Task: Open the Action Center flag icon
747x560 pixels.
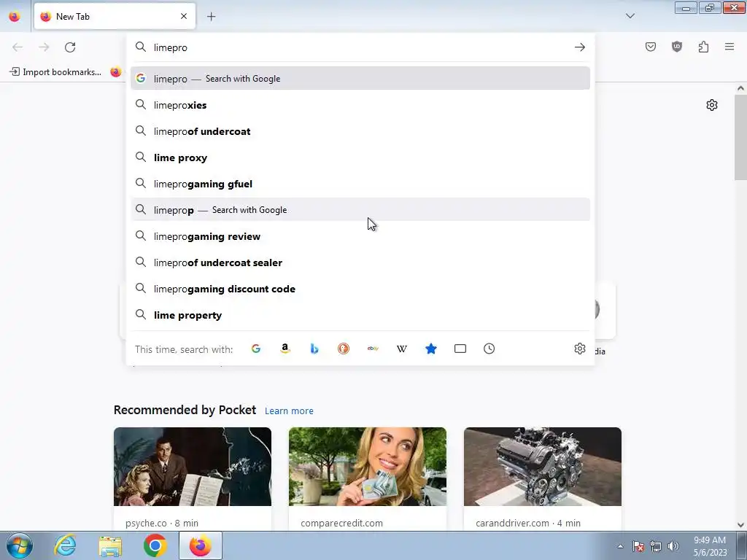Action: pos(638,546)
